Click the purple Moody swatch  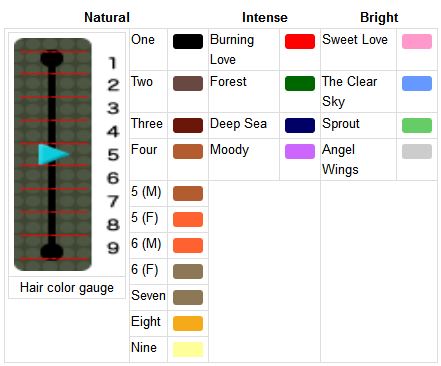(300, 152)
